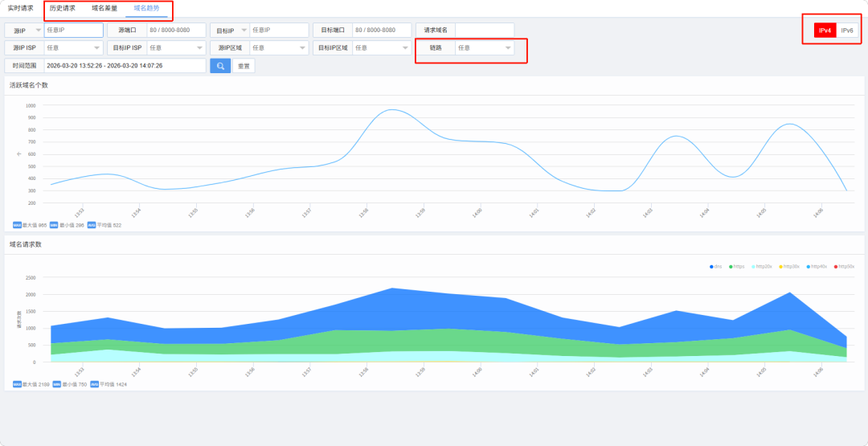Click AVG badge beside 平均值 1424

[x=94, y=384]
